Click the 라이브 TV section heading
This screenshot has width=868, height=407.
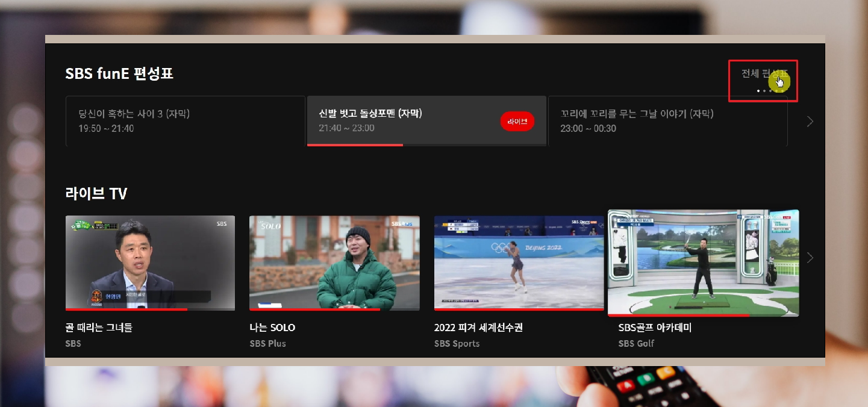(x=96, y=193)
